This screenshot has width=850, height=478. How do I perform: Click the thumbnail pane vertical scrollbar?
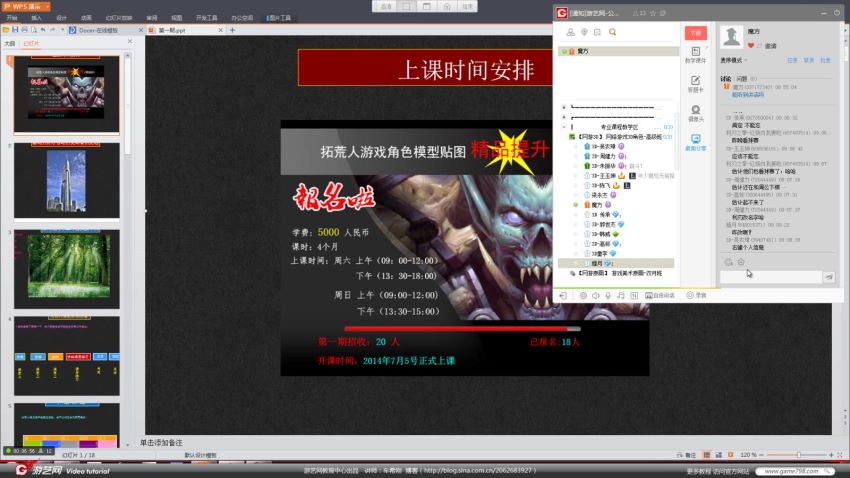128,106
